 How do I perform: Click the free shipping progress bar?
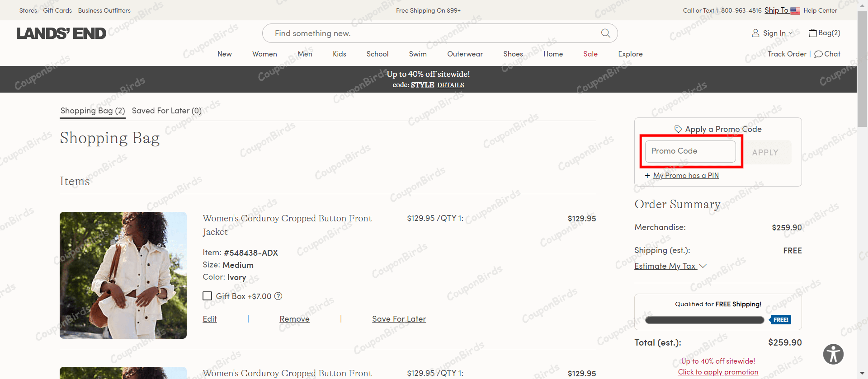coord(704,320)
